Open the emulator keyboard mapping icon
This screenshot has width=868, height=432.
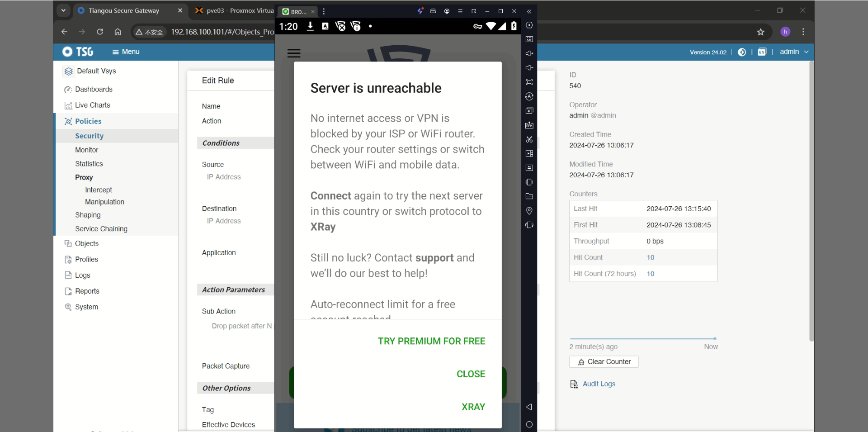coord(529,39)
